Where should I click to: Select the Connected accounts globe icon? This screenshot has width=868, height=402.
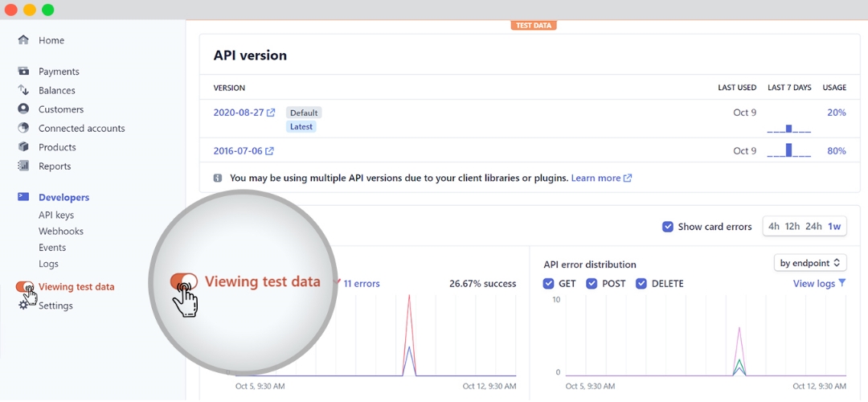pyautogui.click(x=23, y=128)
